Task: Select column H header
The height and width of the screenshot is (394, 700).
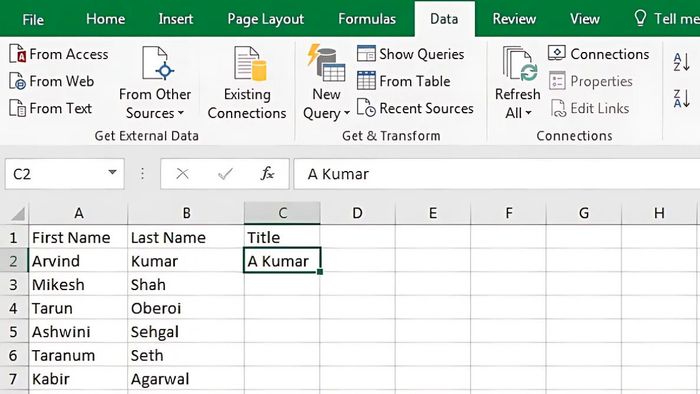Action: 659,213
